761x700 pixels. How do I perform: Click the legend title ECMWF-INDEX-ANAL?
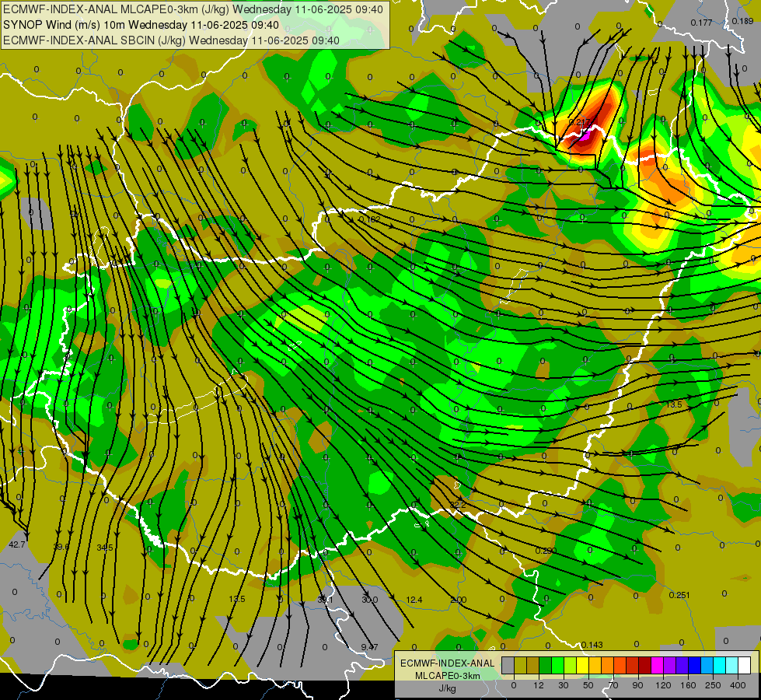(x=448, y=663)
